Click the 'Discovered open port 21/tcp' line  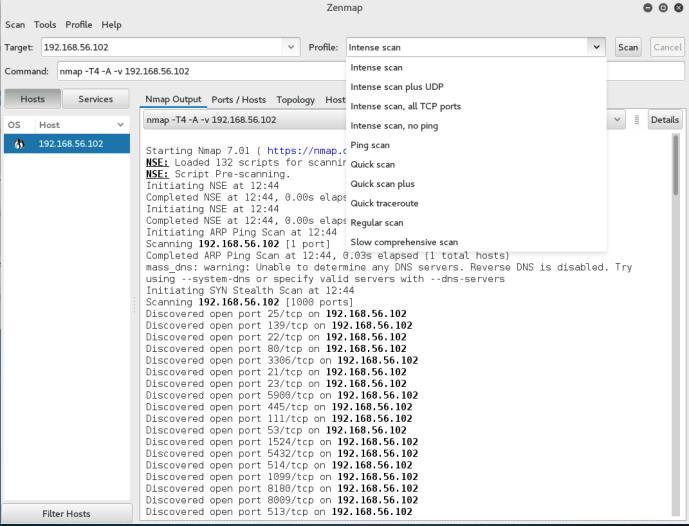276,372
